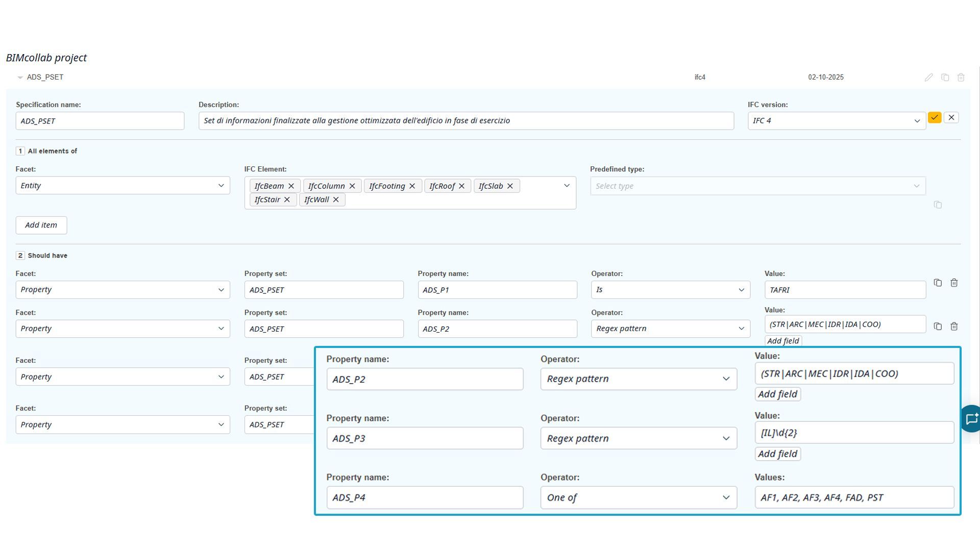This screenshot has width=980, height=551.
Task: Delete the ADS_P2 requirement row
Action: pos(954,327)
